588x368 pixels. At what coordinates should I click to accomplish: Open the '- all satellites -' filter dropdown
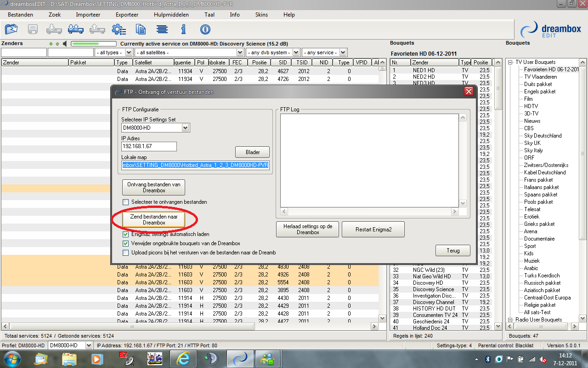point(241,52)
